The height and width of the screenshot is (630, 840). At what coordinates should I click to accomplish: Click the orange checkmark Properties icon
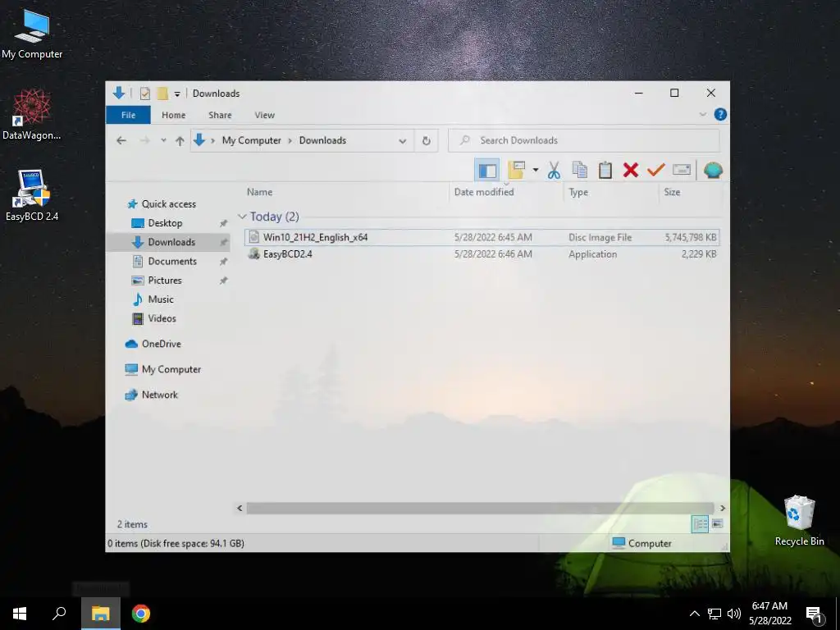coord(655,171)
